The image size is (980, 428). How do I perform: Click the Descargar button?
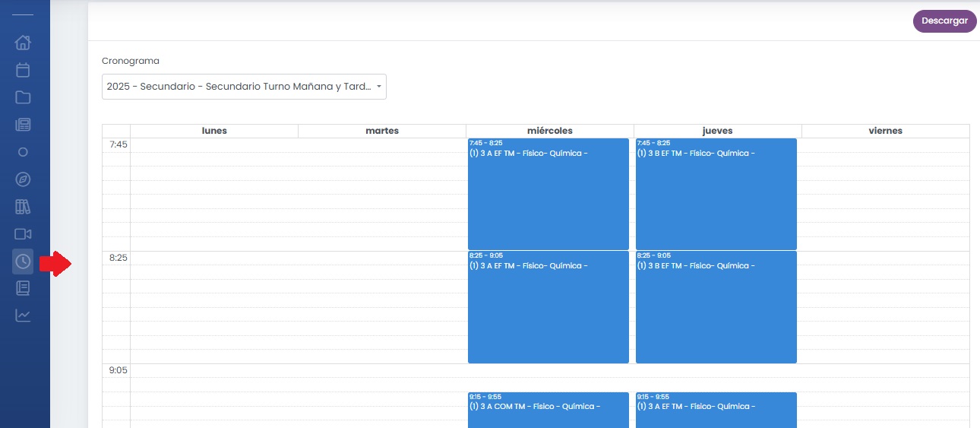coord(944,21)
